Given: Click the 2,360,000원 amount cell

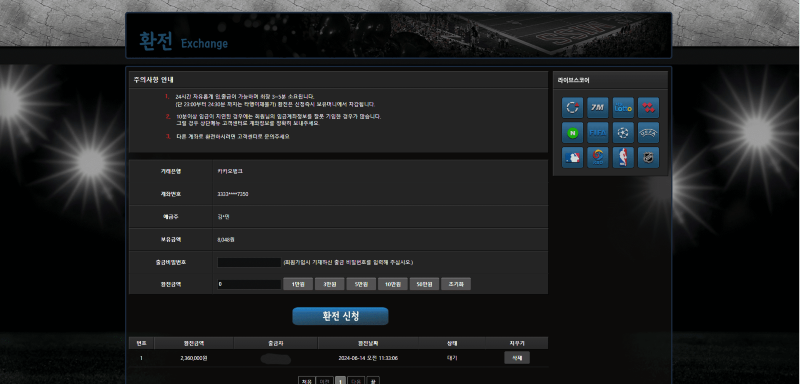Looking at the screenshot, I should (194, 358).
